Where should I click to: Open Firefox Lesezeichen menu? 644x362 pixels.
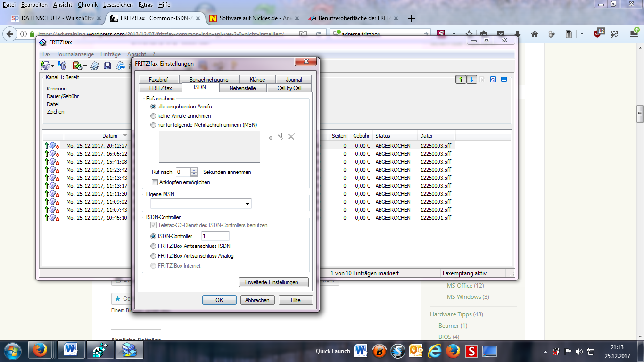pyautogui.click(x=118, y=4)
